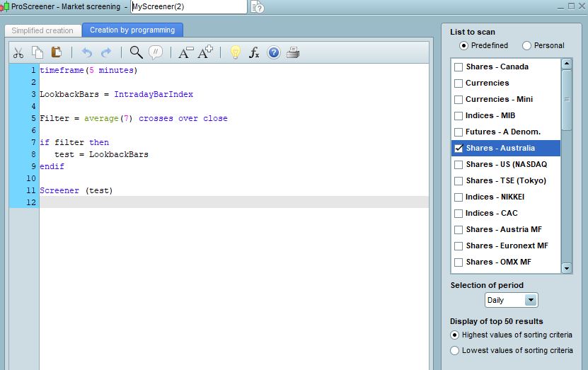This screenshot has height=370, width=588.
Task: Click code line 'Screener (test)'
Action: (x=76, y=190)
